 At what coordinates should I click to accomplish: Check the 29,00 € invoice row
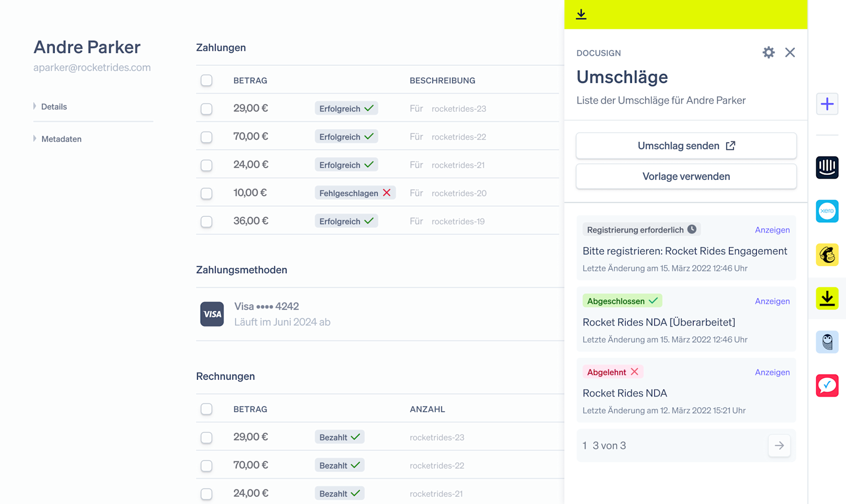(206, 437)
